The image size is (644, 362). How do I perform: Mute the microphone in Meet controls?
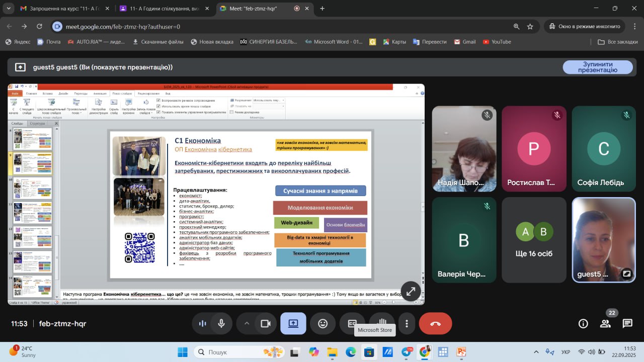pyautogui.click(x=221, y=324)
